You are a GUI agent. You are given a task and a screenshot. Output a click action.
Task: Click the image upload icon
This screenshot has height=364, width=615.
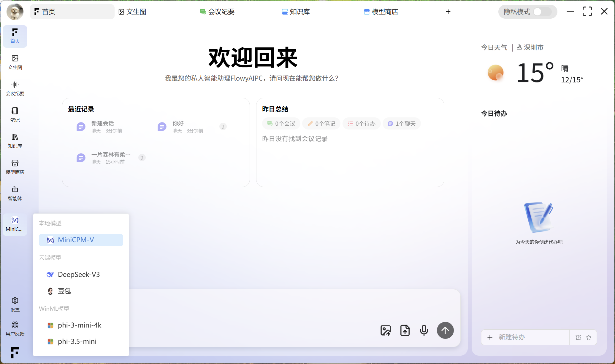pyautogui.click(x=386, y=330)
